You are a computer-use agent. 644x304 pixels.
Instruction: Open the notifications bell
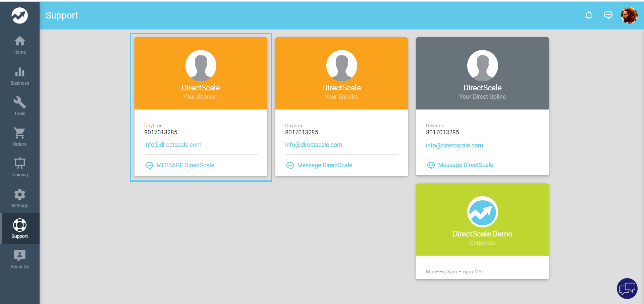tap(589, 15)
